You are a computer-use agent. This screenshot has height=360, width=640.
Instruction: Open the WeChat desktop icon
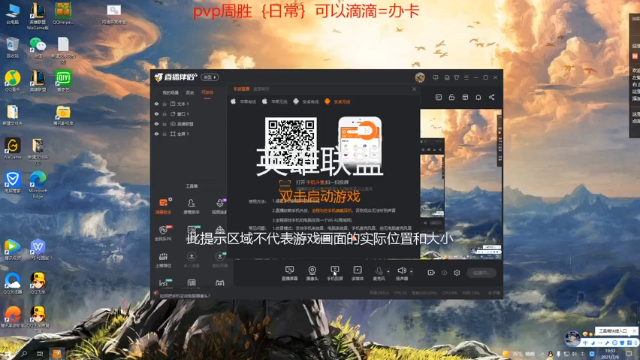click(38, 47)
